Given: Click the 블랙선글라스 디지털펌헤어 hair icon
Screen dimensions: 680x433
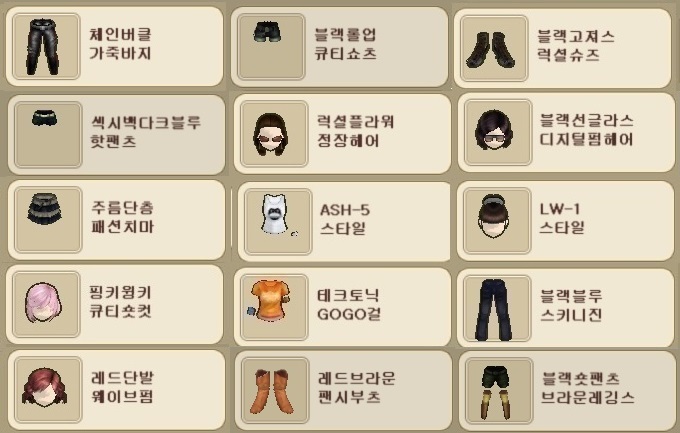Looking at the screenshot, I should pyautogui.click(x=498, y=132).
